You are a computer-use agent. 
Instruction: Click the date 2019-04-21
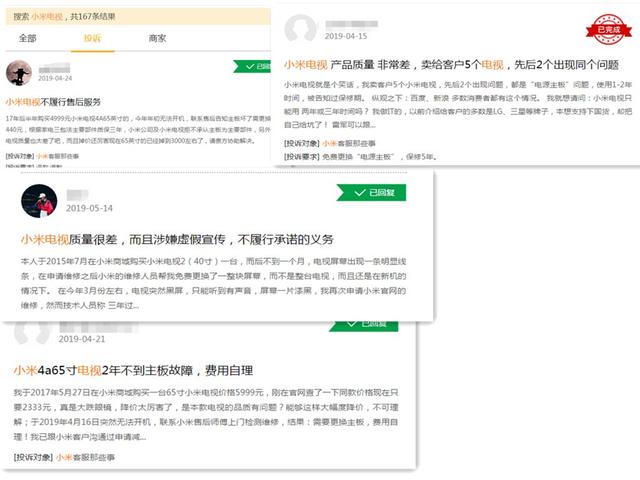(x=82, y=339)
